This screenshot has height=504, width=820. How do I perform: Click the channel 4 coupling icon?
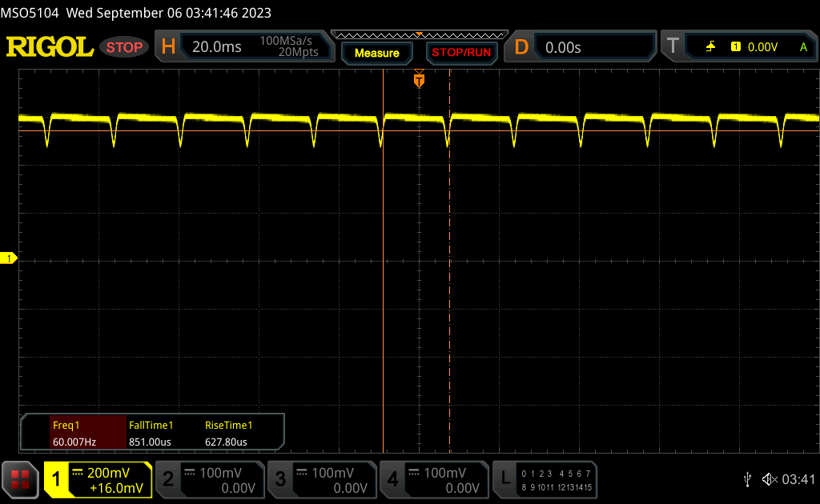click(x=414, y=473)
